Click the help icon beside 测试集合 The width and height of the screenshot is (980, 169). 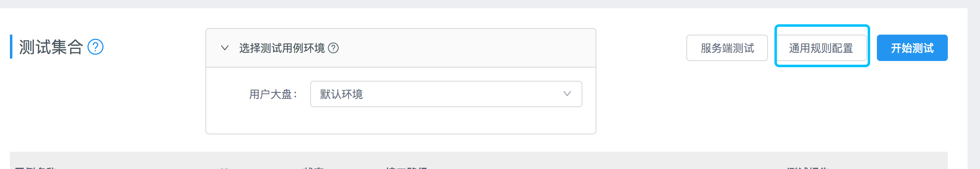tap(96, 47)
